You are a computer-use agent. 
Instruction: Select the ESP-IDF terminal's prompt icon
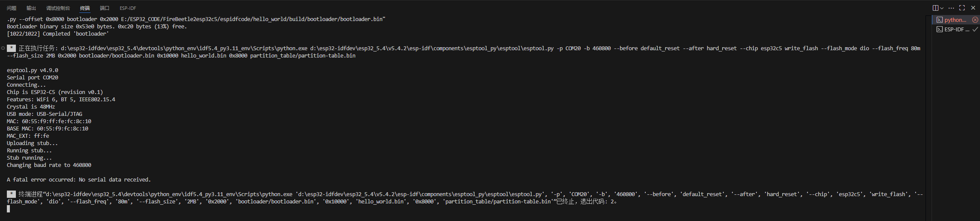(x=940, y=29)
